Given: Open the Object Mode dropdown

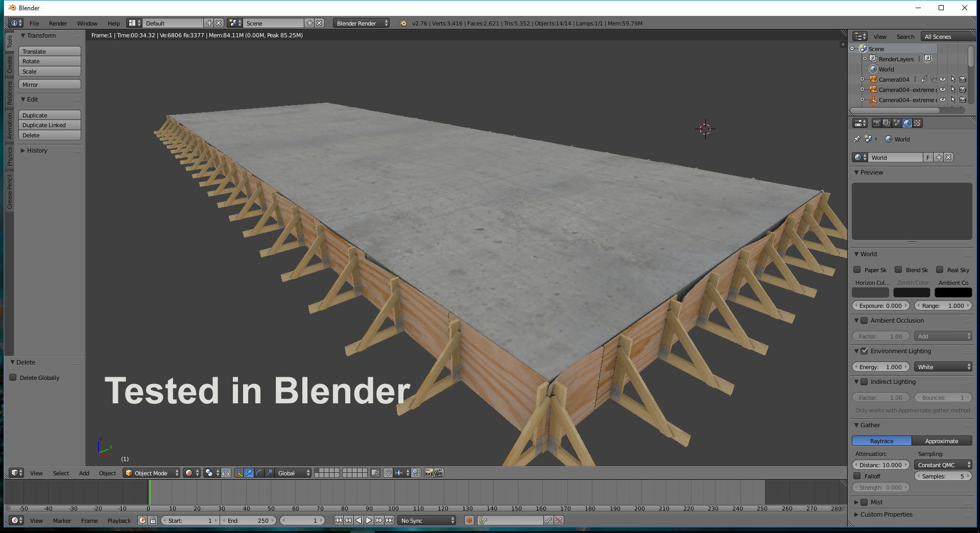Looking at the screenshot, I should click(152, 473).
